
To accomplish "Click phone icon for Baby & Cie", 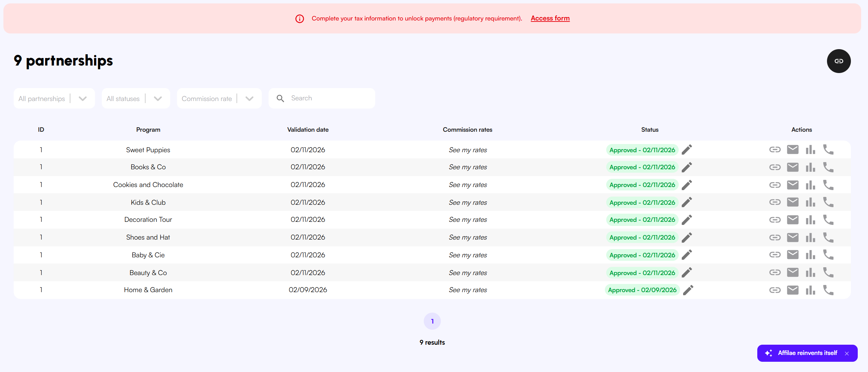I will pos(828,255).
